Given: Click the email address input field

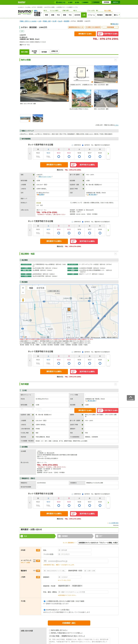Looking at the screenshot, I should 76,561.
